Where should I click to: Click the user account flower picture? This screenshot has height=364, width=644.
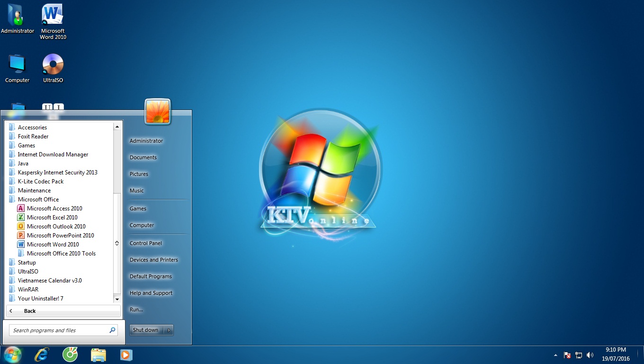coord(158,112)
